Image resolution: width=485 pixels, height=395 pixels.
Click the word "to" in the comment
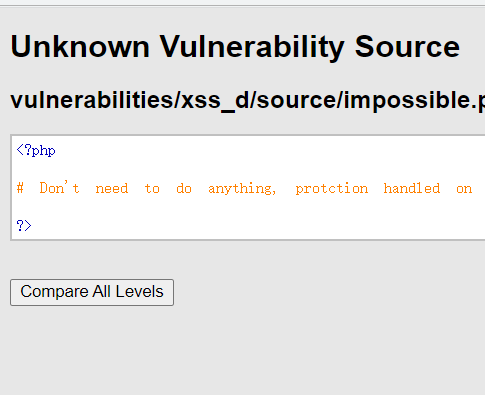tap(152, 188)
